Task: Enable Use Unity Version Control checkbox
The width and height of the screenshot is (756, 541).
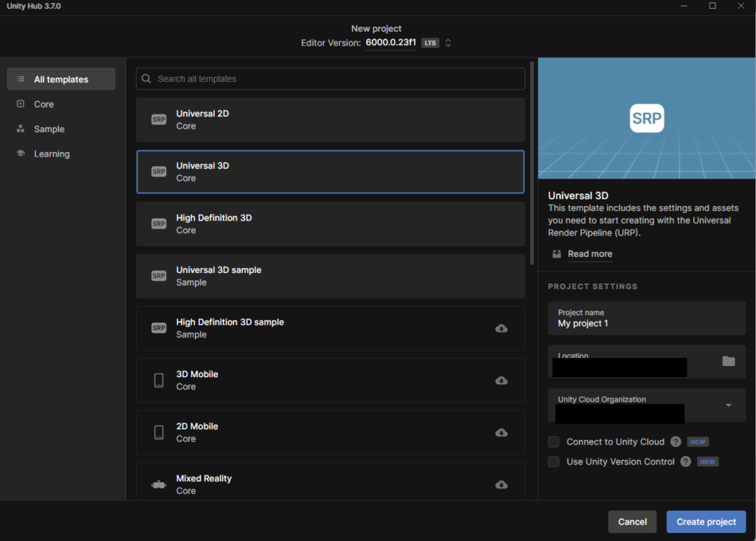Action: [554, 461]
